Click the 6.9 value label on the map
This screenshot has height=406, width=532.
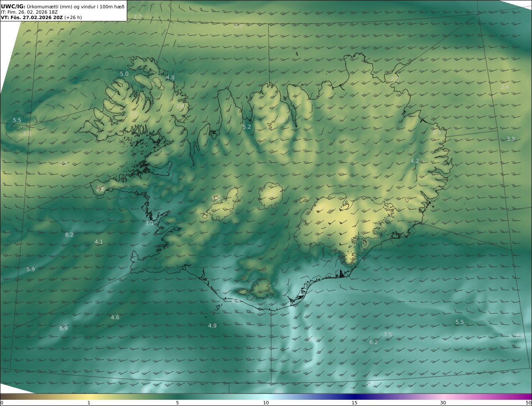64,328
